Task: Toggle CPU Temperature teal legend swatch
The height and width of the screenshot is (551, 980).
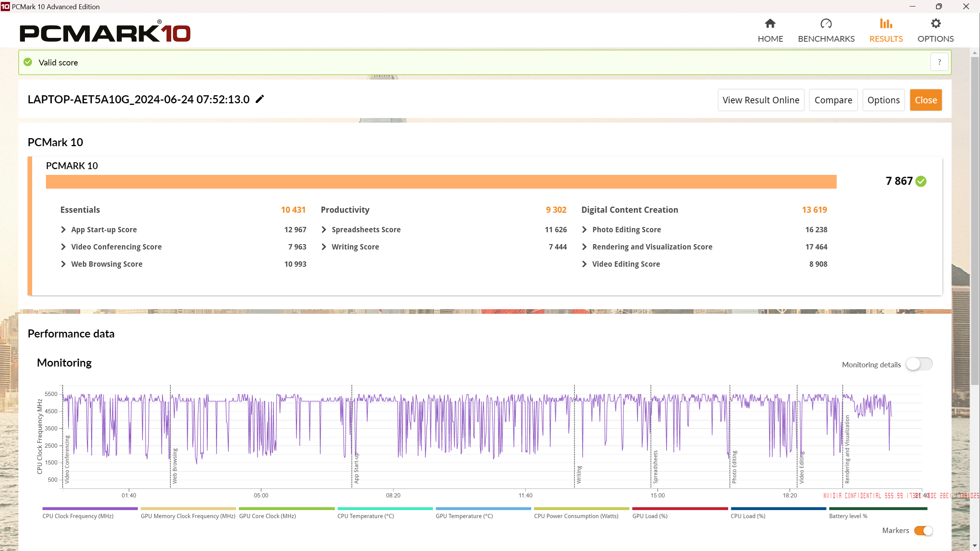Action: pyautogui.click(x=385, y=509)
